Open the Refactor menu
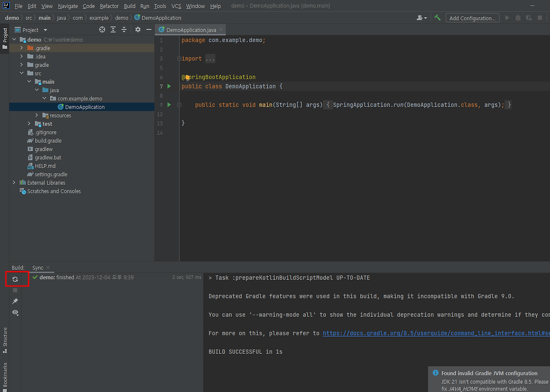Viewport: 550px width, 392px height. coord(109,6)
